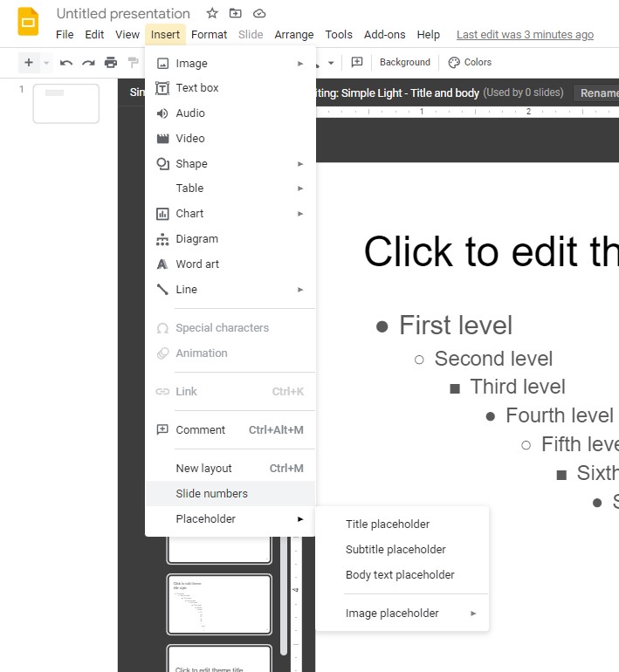Choose Text box from Insert menu
Screen dimensions: 619x672
click(230, 88)
